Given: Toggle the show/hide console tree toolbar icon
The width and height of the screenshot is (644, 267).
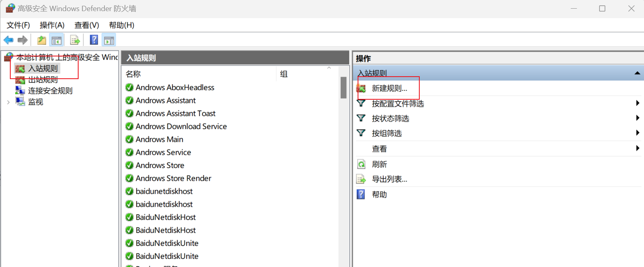Looking at the screenshot, I should pyautogui.click(x=56, y=40).
